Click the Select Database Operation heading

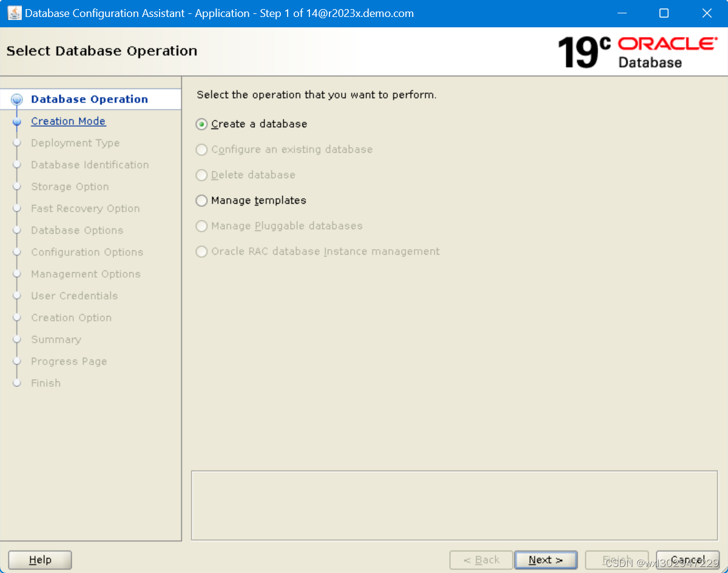tap(102, 51)
